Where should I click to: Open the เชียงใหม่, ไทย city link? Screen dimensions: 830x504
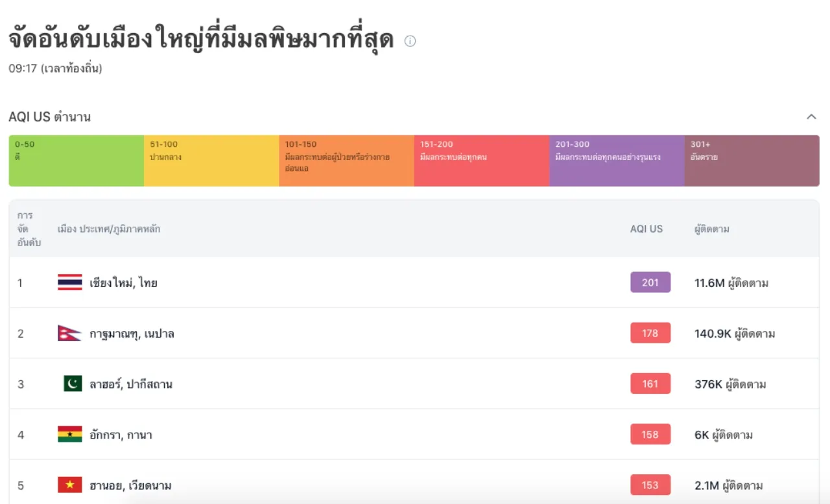click(x=123, y=283)
